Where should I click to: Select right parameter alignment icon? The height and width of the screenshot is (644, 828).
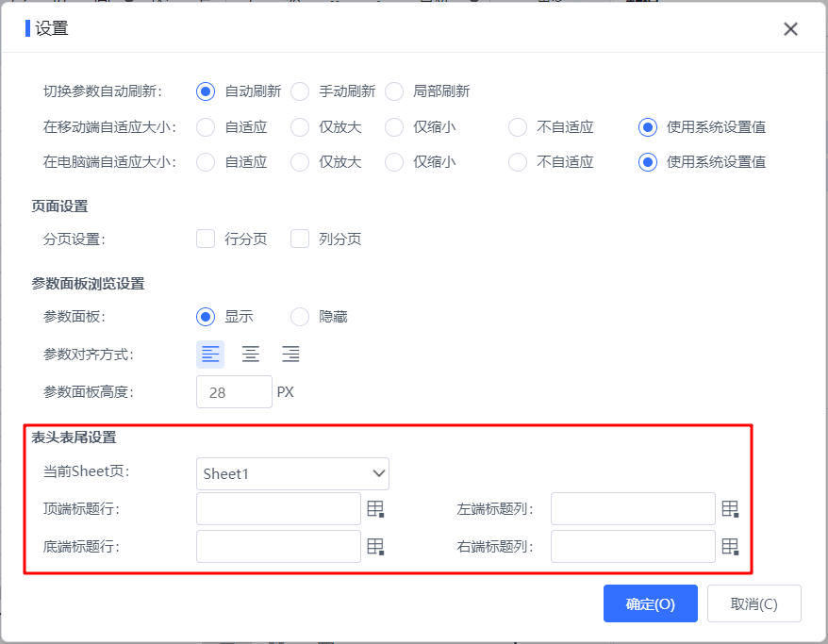(290, 354)
